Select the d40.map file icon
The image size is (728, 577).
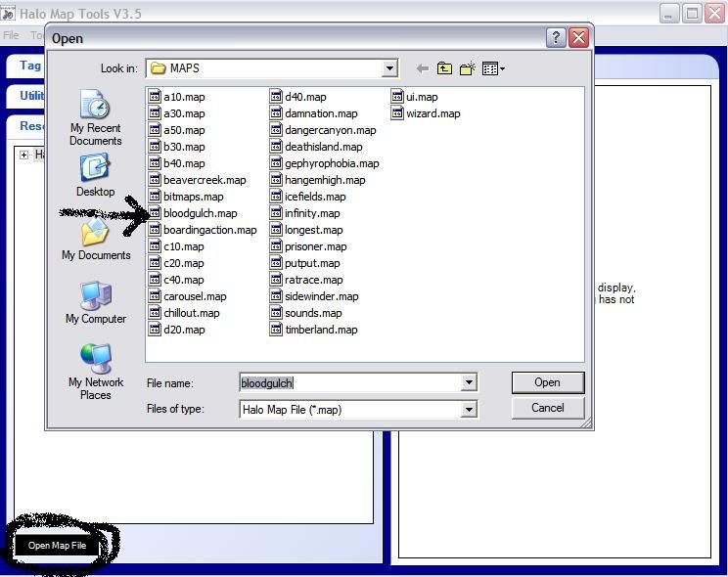[x=276, y=97]
